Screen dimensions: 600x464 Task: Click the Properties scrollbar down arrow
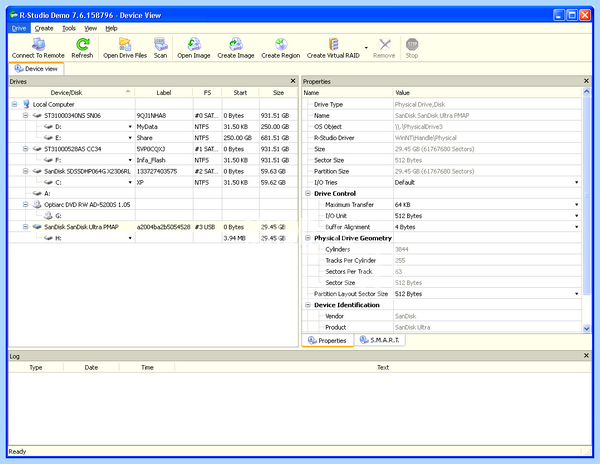point(586,329)
